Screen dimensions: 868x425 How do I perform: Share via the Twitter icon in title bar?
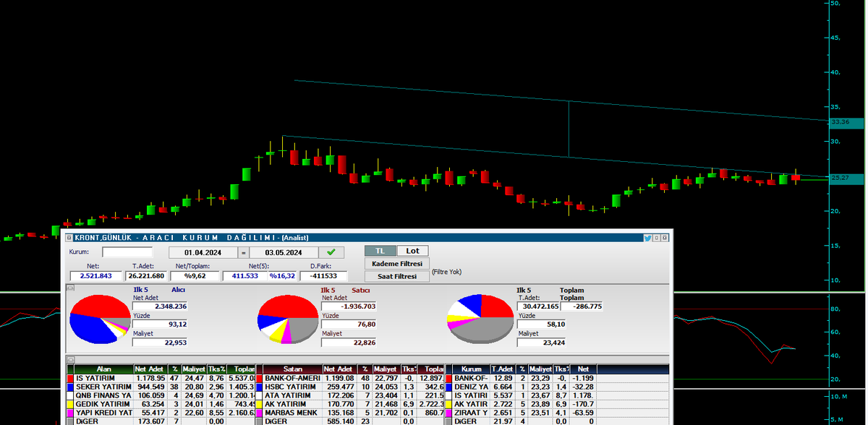tap(646, 237)
